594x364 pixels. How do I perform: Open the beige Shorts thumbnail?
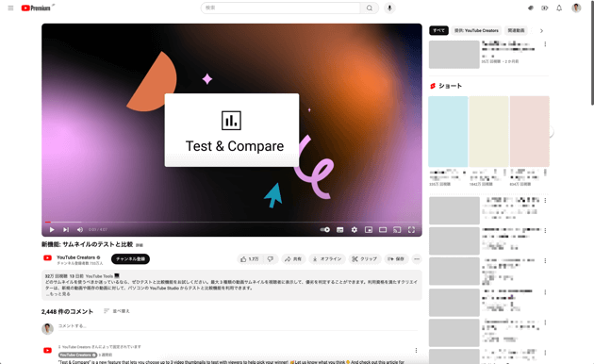(488, 131)
